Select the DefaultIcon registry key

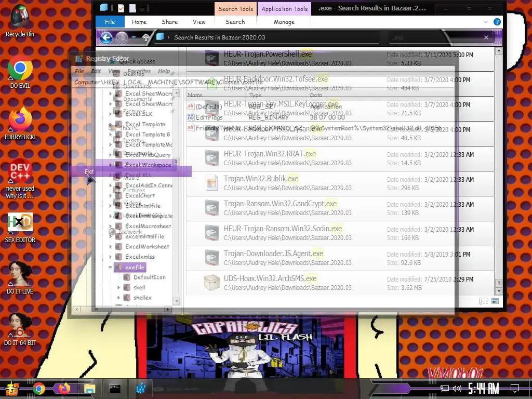(x=149, y=277)
